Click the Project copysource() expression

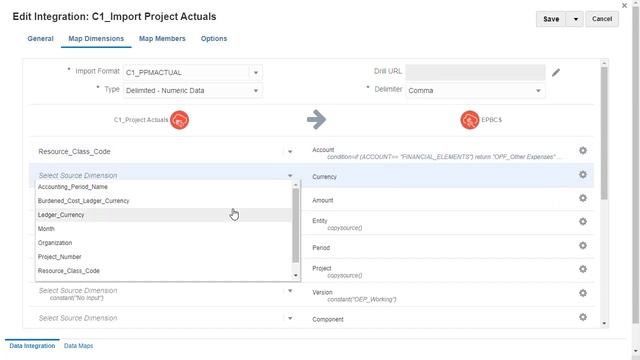(x=344, y=276)
